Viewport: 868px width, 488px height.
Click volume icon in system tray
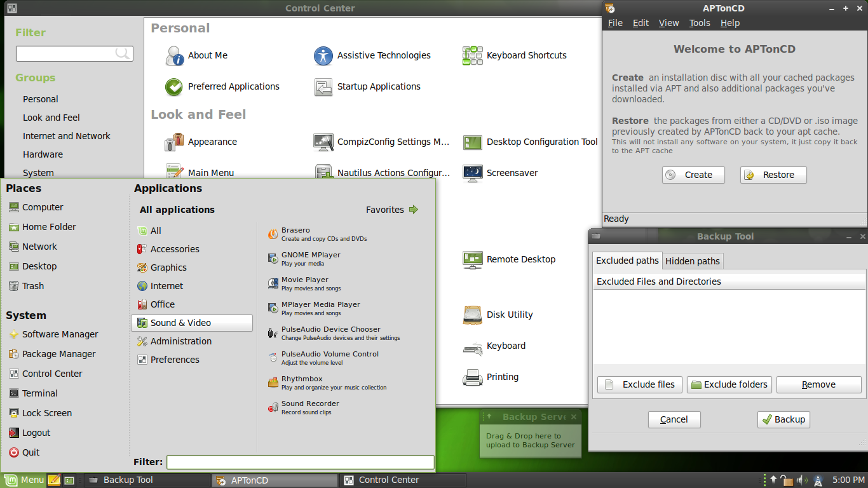tap(802, 480)
